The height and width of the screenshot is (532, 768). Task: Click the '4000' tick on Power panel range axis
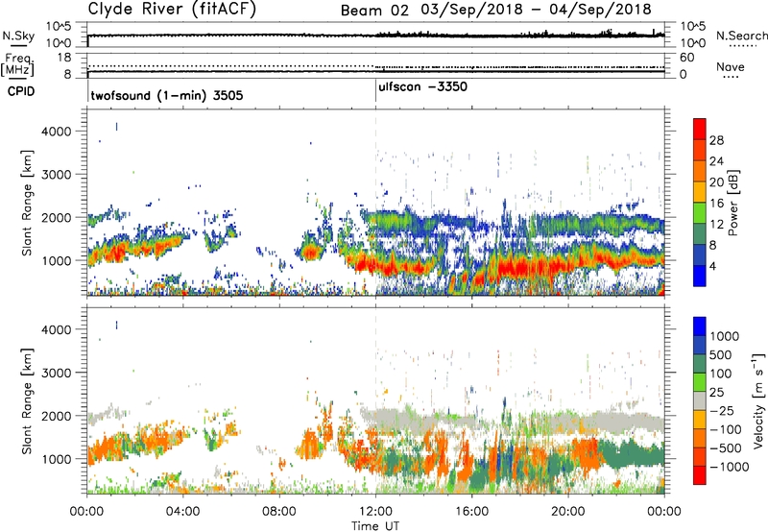57,132
